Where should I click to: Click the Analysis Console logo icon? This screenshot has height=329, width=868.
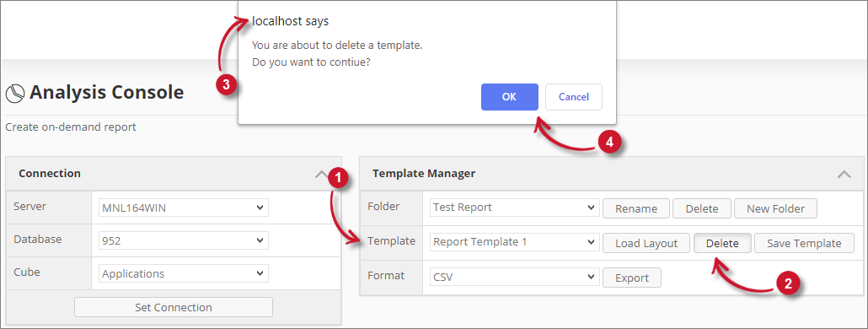[15, 93]
